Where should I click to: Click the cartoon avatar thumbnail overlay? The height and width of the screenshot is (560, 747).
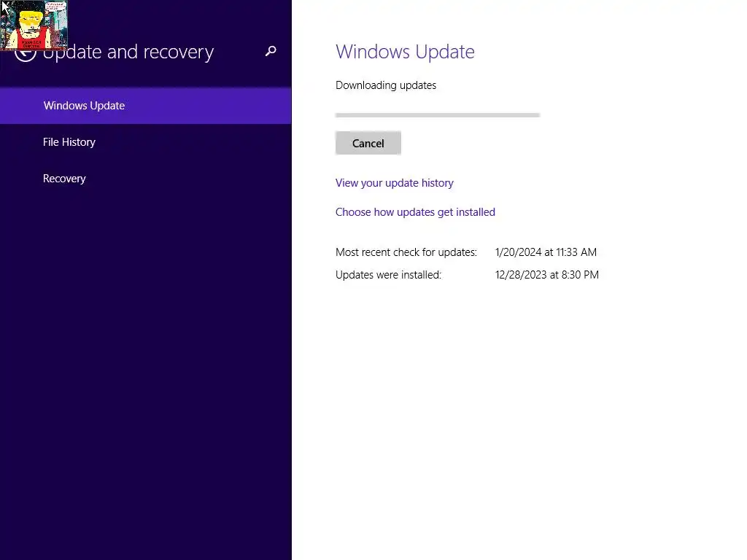pos(34,25)
